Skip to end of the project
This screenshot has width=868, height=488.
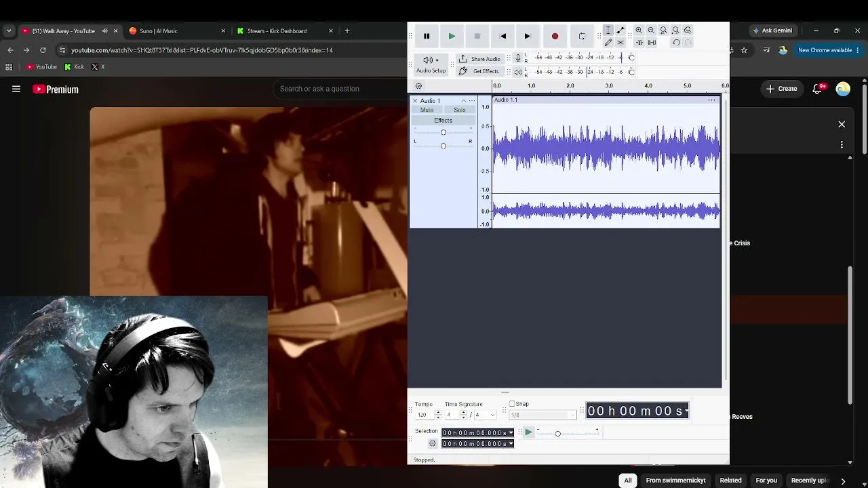point(528,36)
